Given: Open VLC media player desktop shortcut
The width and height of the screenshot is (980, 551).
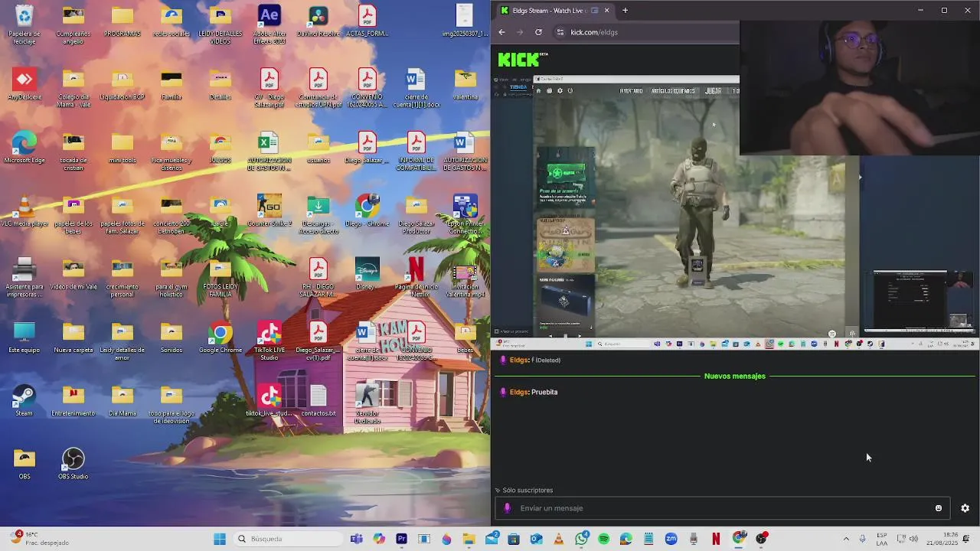Looking at the screenshot, I should point(24,211).
